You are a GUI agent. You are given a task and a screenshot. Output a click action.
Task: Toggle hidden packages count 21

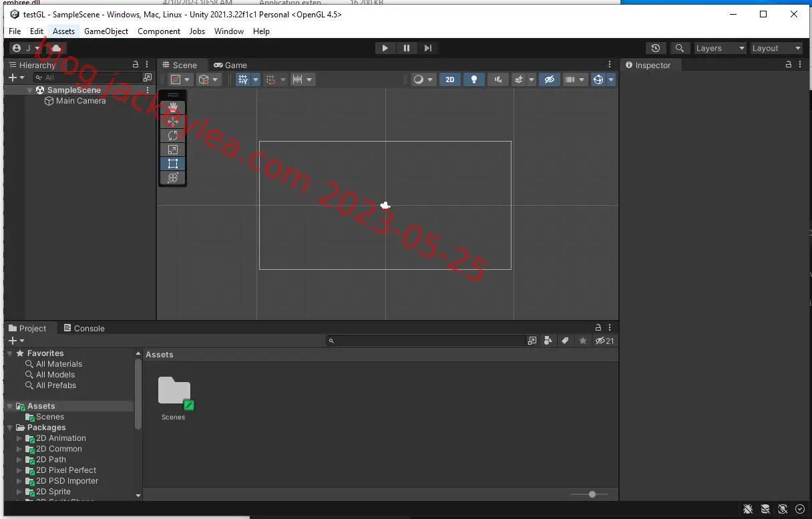(x=605, y=341)
